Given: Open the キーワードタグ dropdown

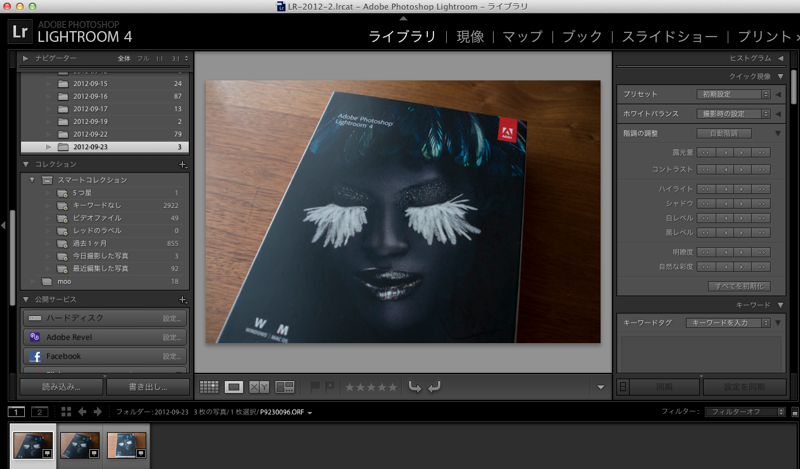Looking at the screenshot, I should (728, 323).
